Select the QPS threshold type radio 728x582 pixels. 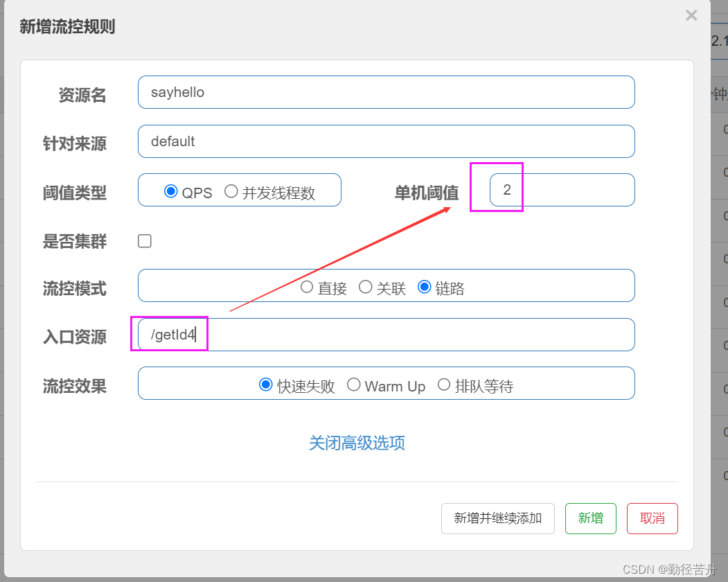pyautogui.click(x=171, y=191)
